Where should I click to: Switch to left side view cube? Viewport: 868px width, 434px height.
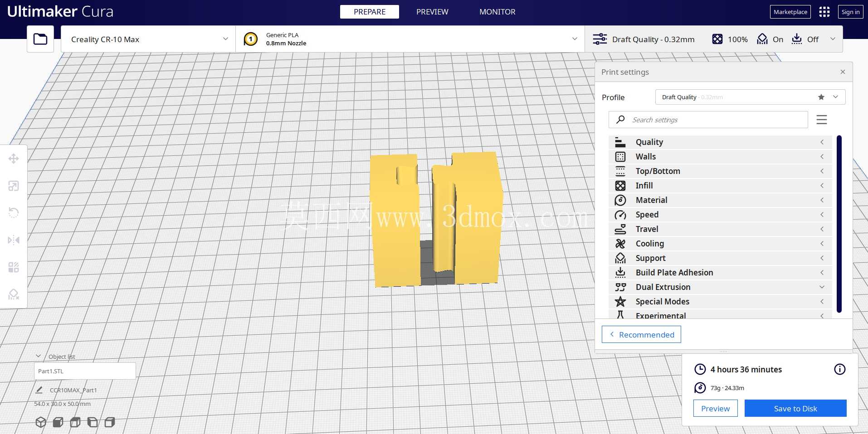point(93,422)
